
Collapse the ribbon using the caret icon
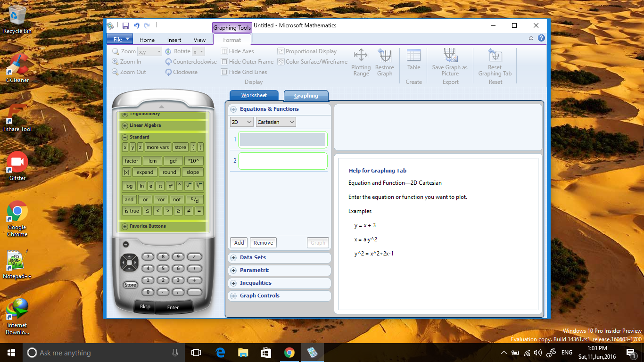(x=531, y=38)
